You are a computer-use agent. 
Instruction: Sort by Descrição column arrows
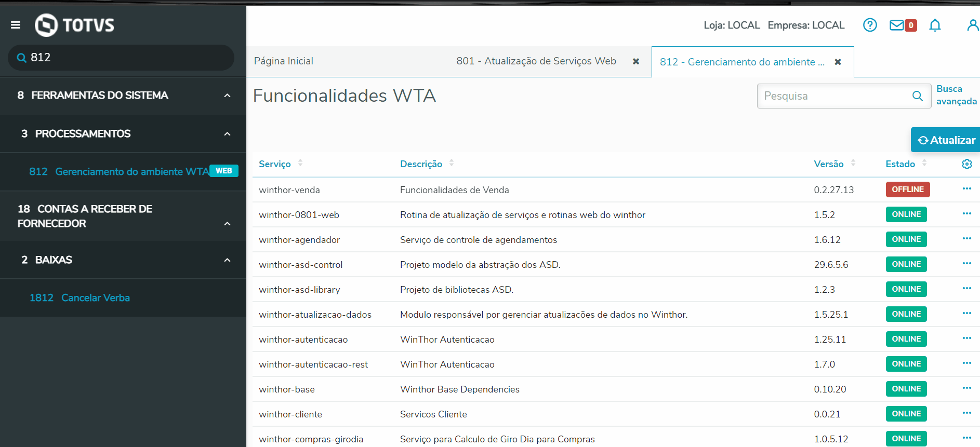click(452, 163)
